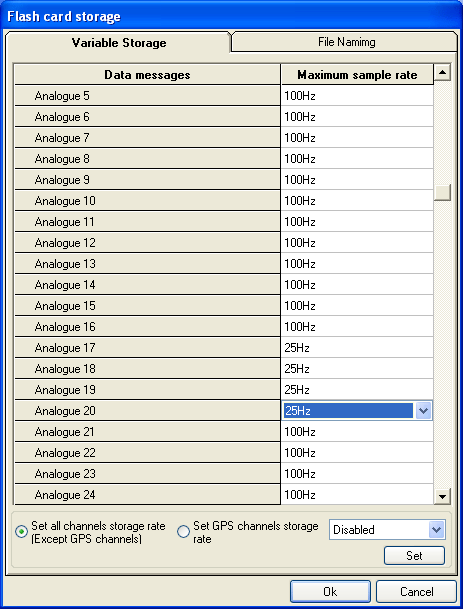463x609 pixels.
Task: Click the Set button
Action: coord(414,555)
